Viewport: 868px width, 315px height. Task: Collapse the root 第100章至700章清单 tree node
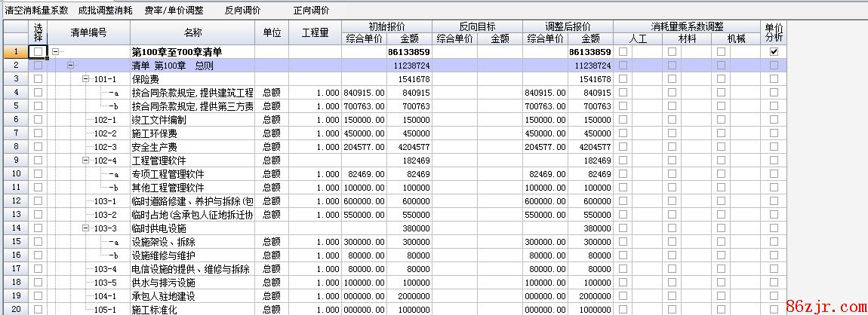[x=55, y=52]
